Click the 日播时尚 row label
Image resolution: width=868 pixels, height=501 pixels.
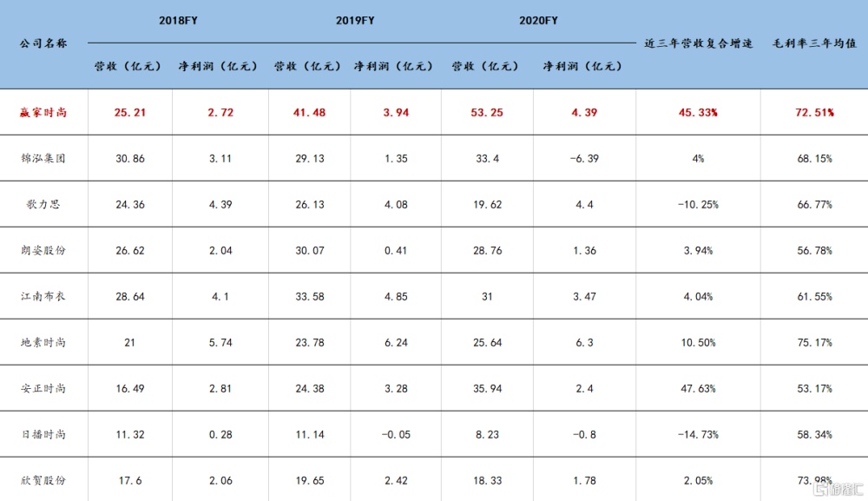[x=43, y=434]
